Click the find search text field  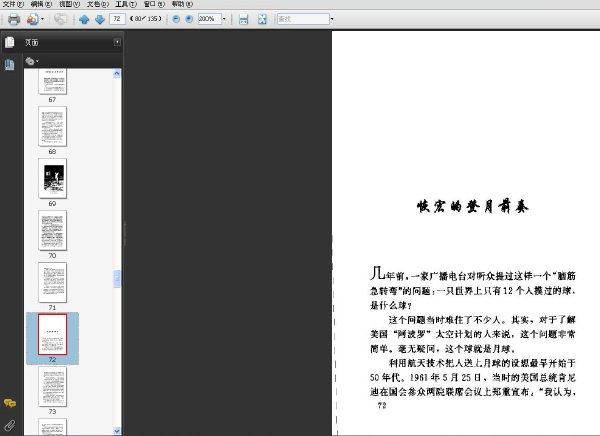(303, 19)
